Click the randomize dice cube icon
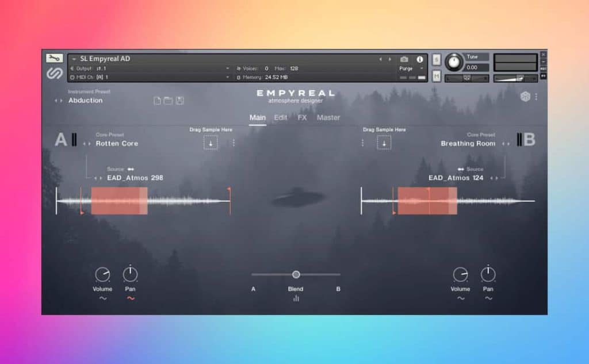The width and height of the screenshot is (589, 364). point(525,97)
